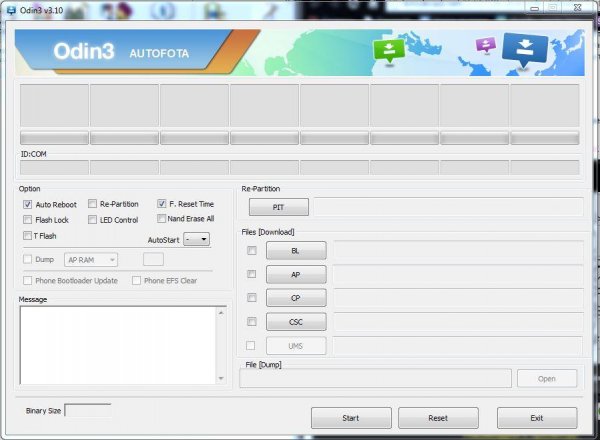Click the Message box scroll-up arrow

coord(221,313)
